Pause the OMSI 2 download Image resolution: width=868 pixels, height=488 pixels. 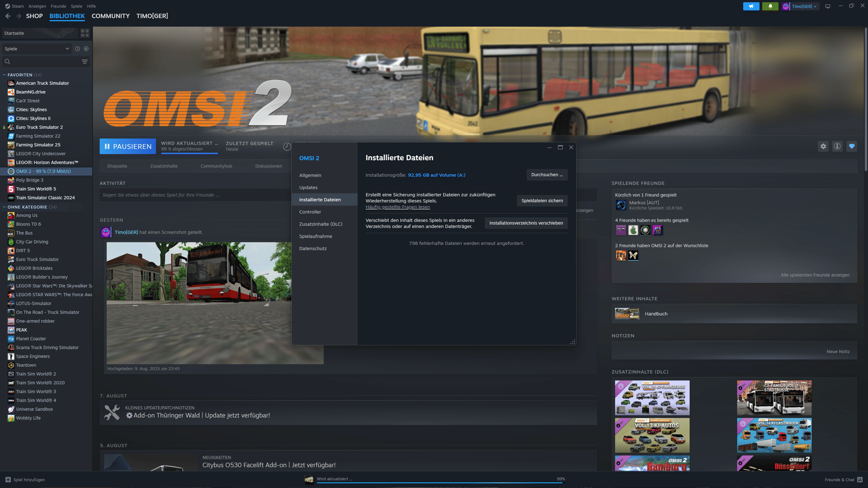click(127, 146)
